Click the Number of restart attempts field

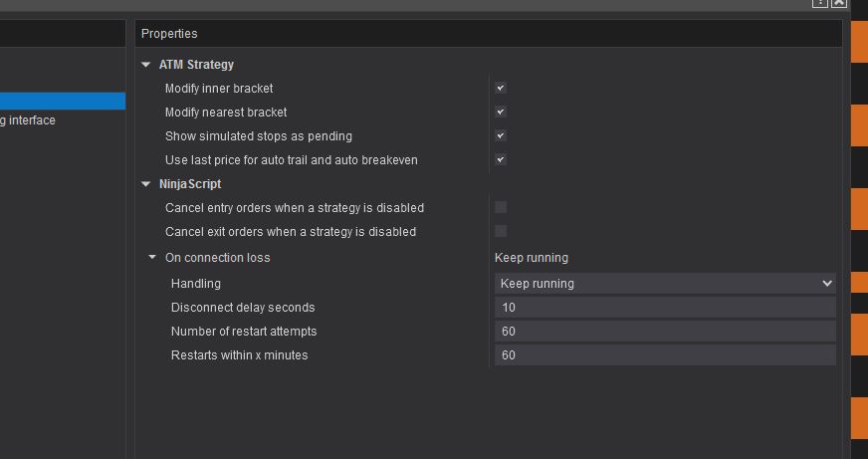[665, 332]
